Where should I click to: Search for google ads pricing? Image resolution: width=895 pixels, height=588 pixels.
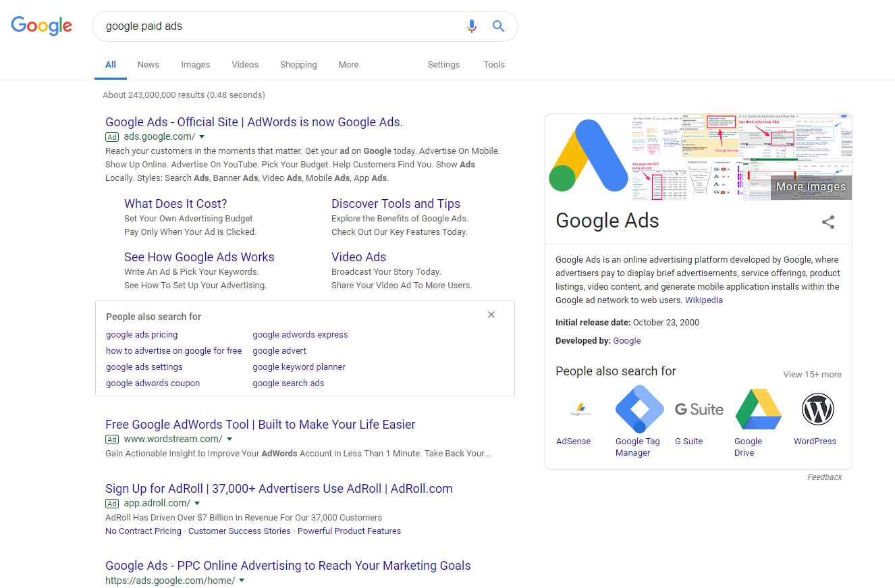(142, 335)
